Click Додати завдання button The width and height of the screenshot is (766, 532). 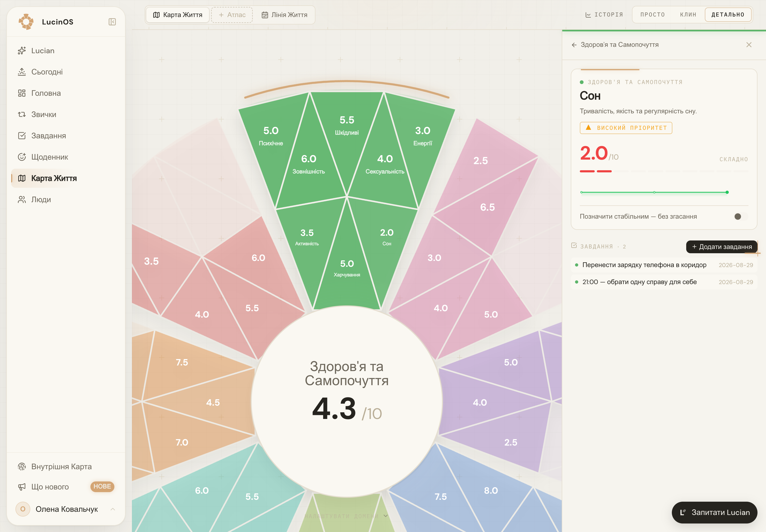(722, 247)
